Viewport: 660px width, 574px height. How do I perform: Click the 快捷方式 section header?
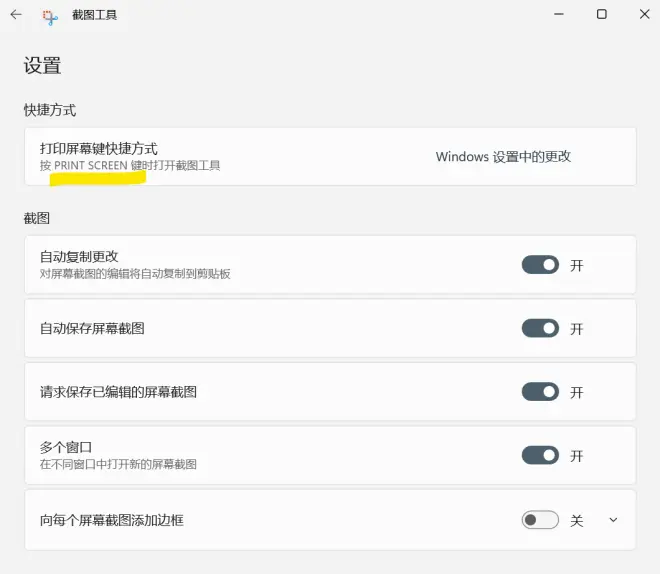point(50,110)
